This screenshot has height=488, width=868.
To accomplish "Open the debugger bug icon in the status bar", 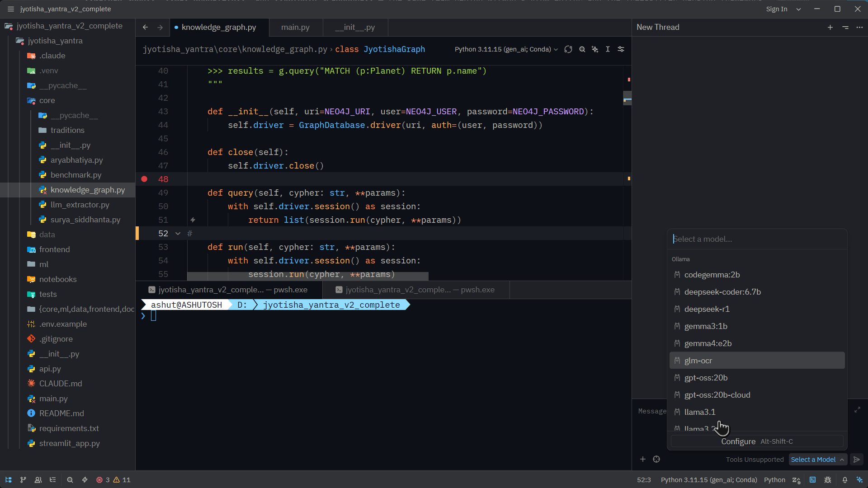I will click(x=828, y=480).
